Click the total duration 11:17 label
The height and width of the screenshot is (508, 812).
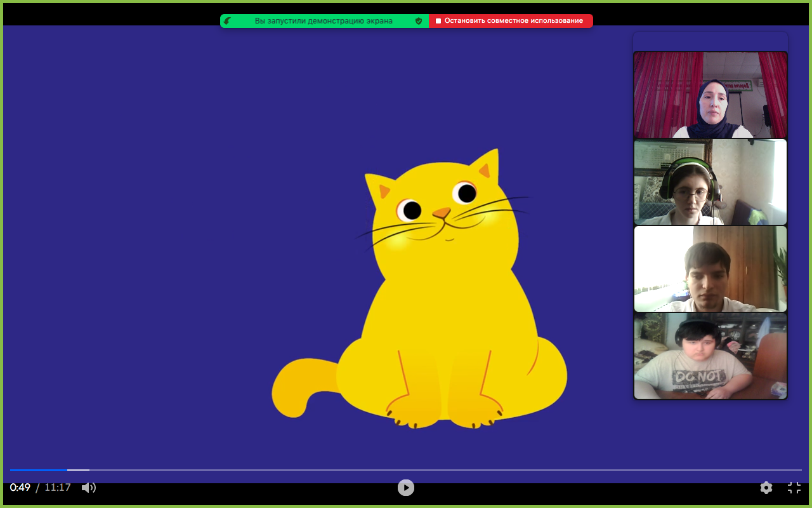(58, 488)
